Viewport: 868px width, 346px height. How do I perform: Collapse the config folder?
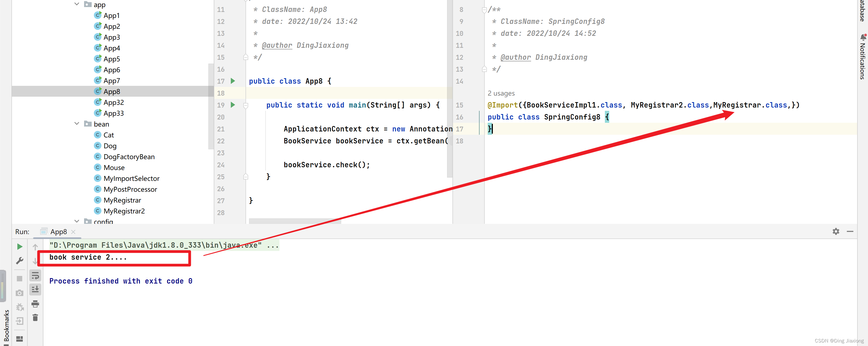[x=76, y=221]
